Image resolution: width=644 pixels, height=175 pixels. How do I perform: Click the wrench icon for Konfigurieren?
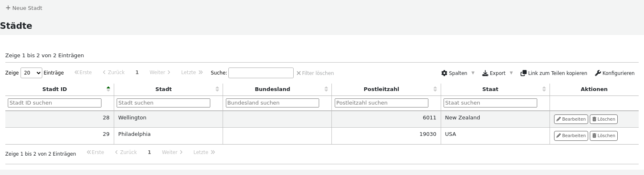(598, 73)
